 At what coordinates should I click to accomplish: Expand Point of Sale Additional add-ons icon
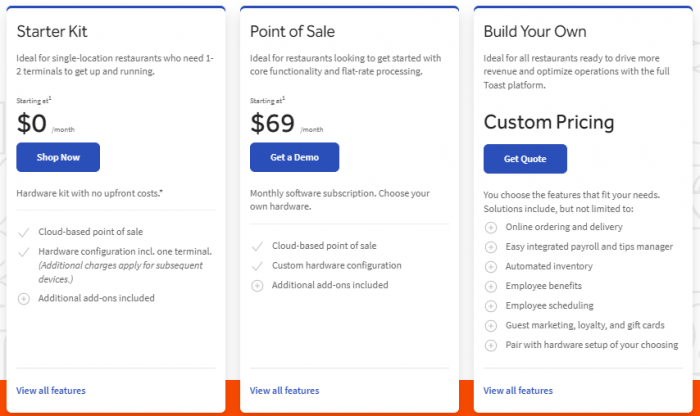[257, 286]
